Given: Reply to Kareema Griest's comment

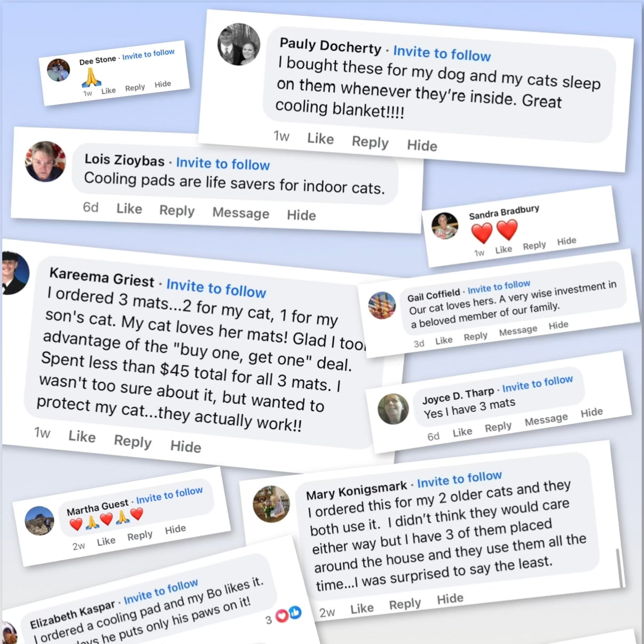Looking at the screenshot, I should 132,442.
